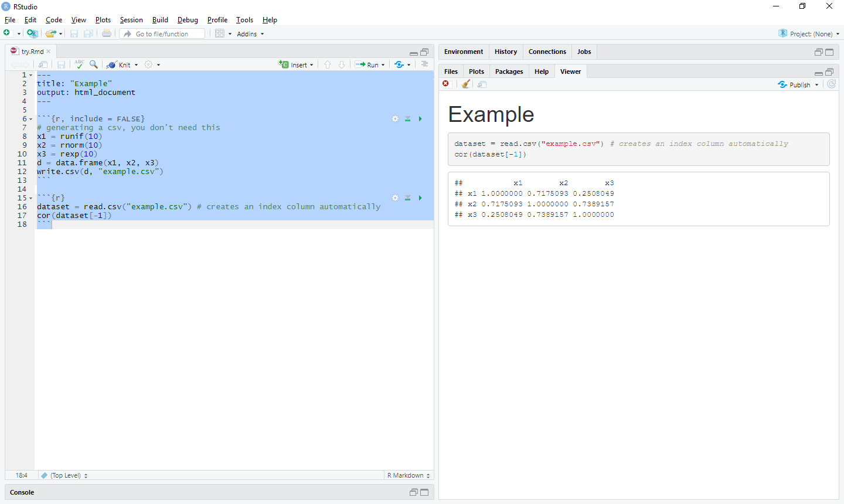Viewport: 844px width, 504px height.
Task: Switch to the Files tab
Action: pyautogui.click(x=451, y=71)
